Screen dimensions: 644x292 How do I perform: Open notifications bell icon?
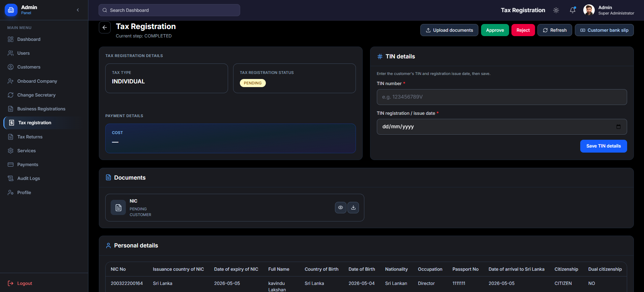pos(572,10)
